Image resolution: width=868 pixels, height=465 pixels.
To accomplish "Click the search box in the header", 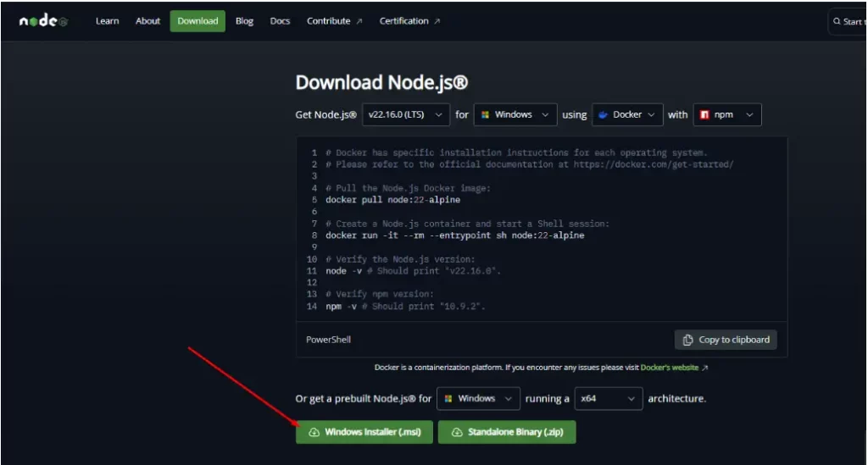I will (x=848, y=21).
